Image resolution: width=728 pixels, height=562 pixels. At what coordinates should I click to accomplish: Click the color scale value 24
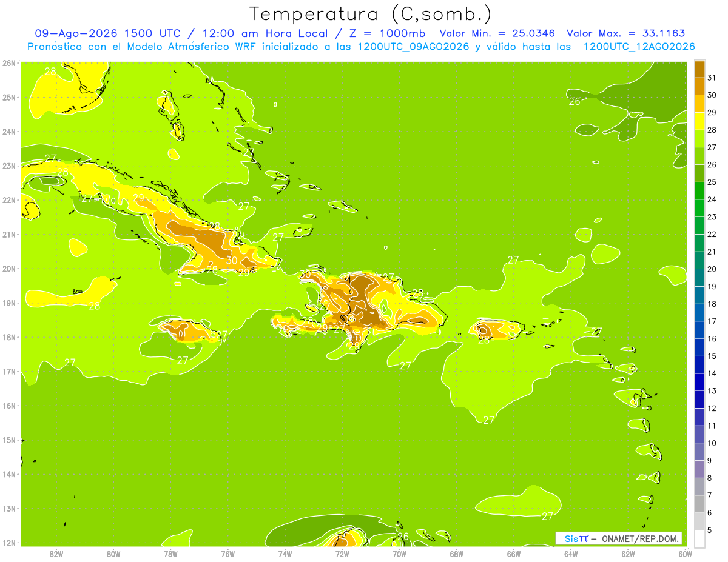[x=712, y=199]
